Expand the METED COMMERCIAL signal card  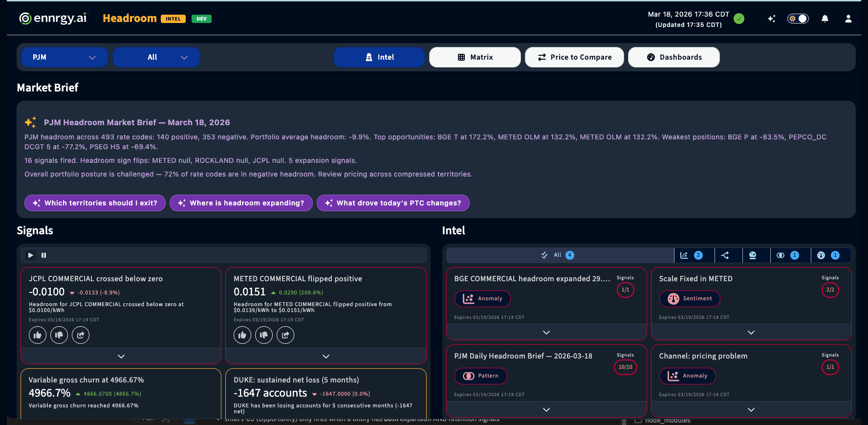pos(326,356)
